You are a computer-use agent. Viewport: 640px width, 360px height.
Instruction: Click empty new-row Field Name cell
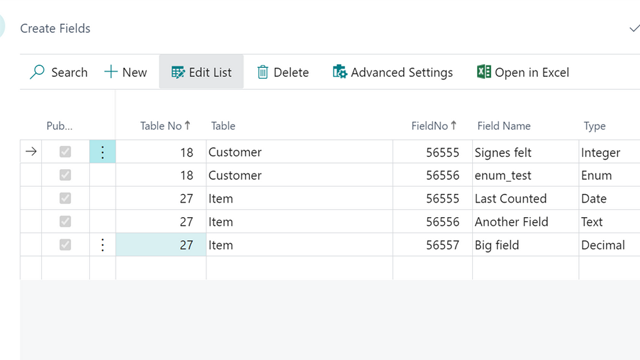tap(526, 268)
